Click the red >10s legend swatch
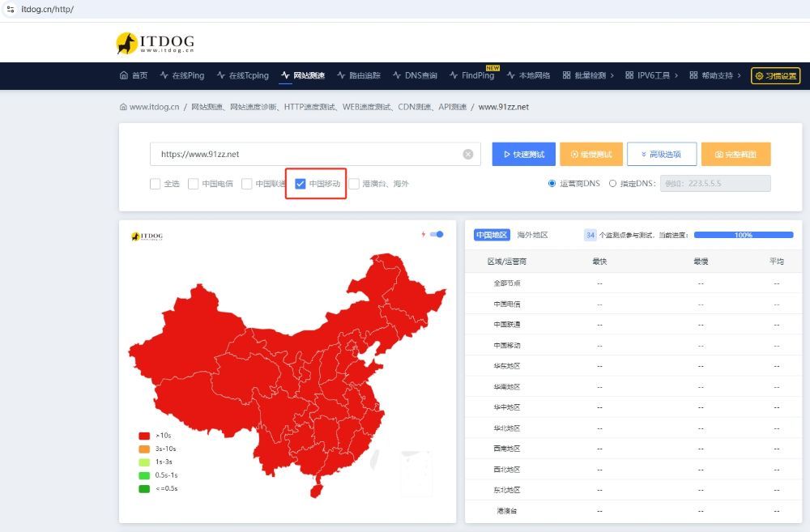 pyautogui.click(x=144, y=436)
